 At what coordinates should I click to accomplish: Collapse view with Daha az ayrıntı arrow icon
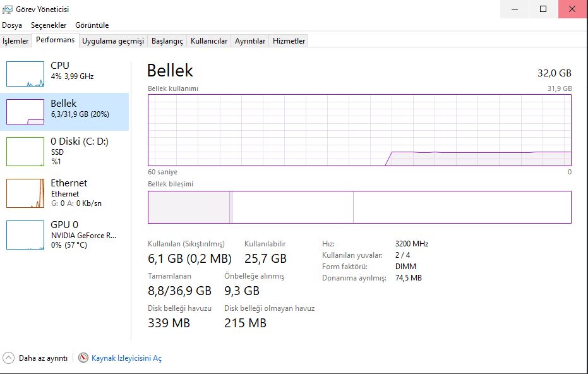tap(9, 358)
